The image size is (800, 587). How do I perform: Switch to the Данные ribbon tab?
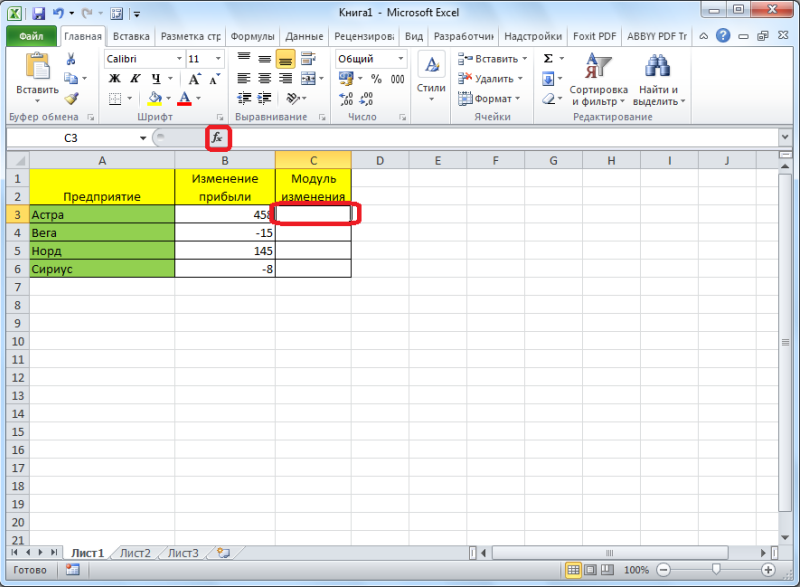coord(304,36)
